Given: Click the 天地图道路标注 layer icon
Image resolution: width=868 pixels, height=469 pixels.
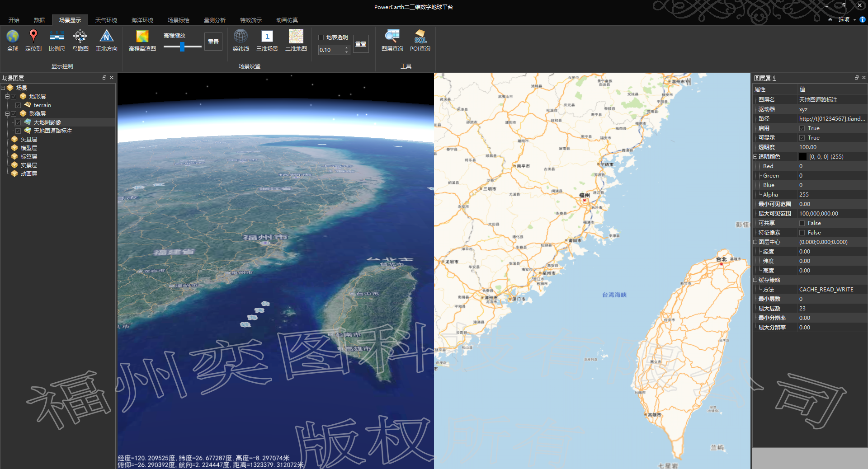Looking at the screenshot, I should pos(28,131).
